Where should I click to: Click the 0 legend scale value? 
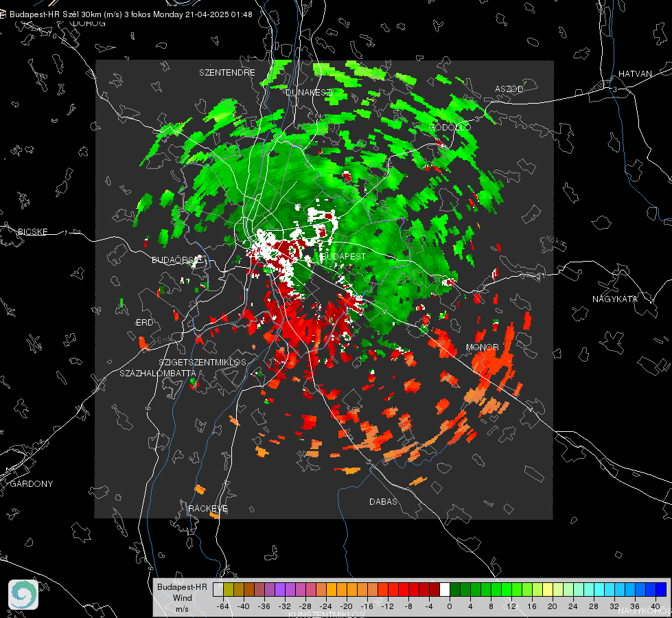(450, 606)
